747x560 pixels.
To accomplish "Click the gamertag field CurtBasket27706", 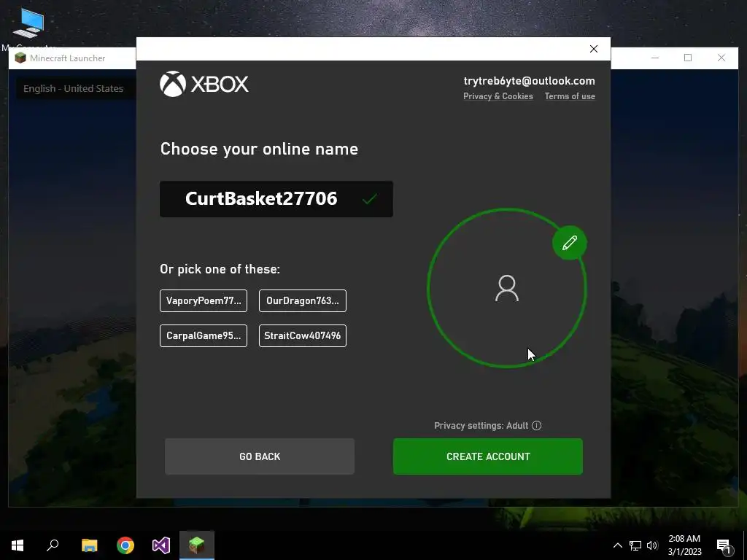I will click(x=276, y=199).
